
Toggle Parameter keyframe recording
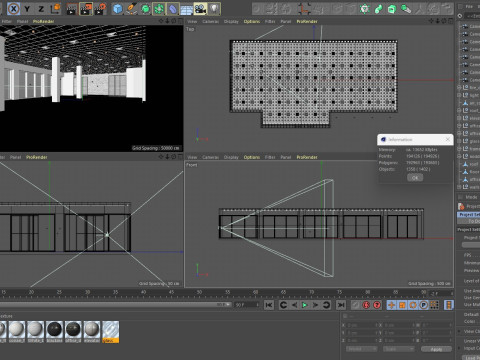(x=423, y=305)
